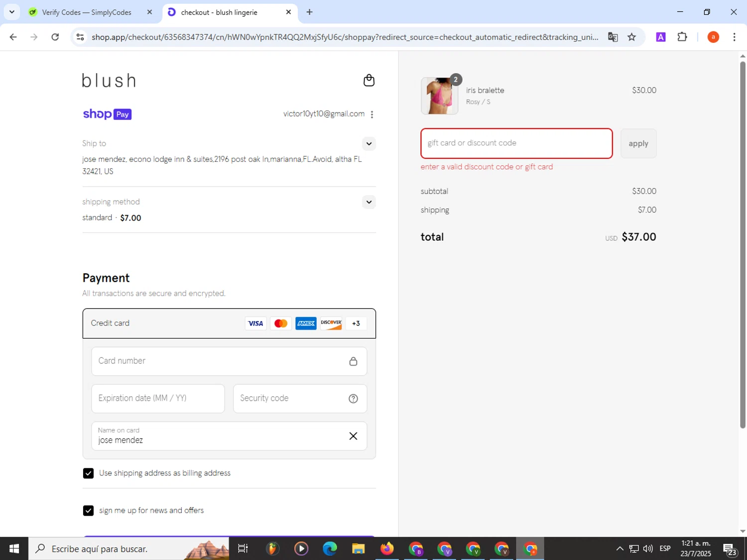Go forward to the next page
The image size is (747, 560).
[x=34, y=37]
